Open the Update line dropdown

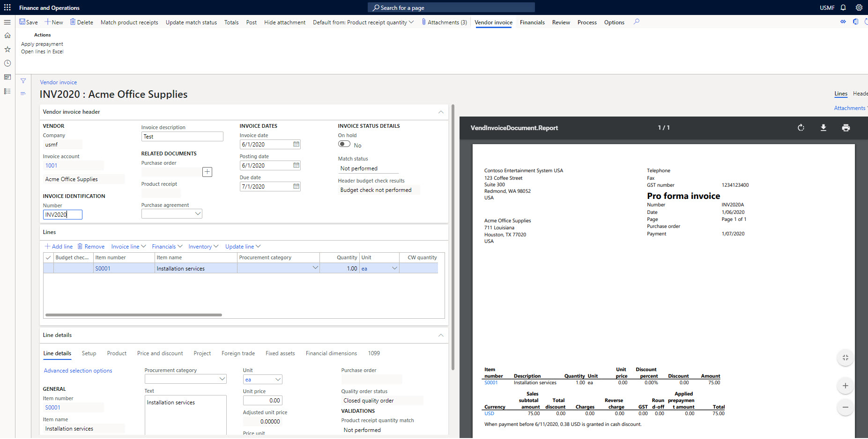coord(243,247)
